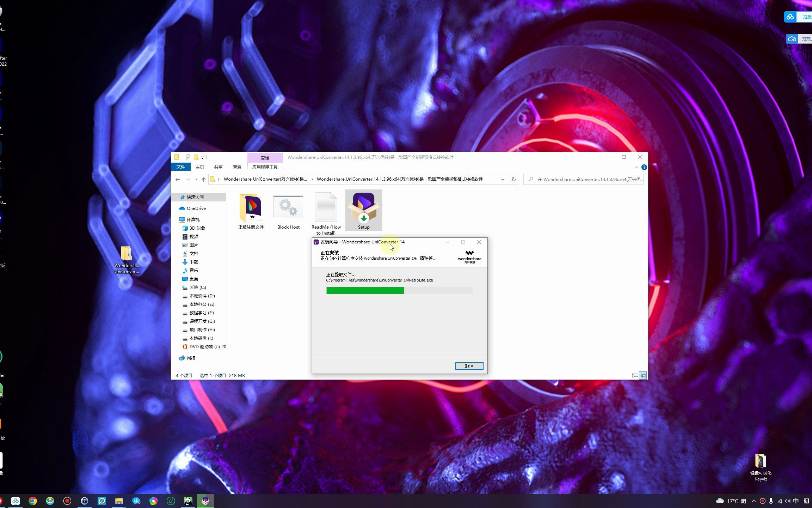Select the ReadMe (How to Install) document
812x508 pixels.
(326, 208)
